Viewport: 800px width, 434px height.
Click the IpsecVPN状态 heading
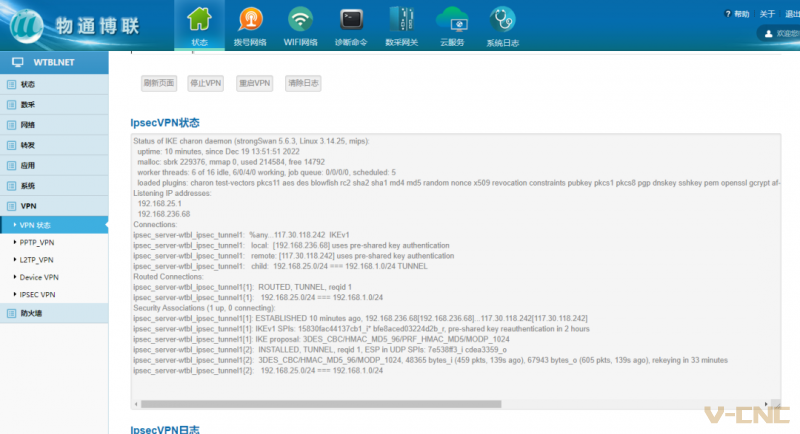(x=165, y=123)
